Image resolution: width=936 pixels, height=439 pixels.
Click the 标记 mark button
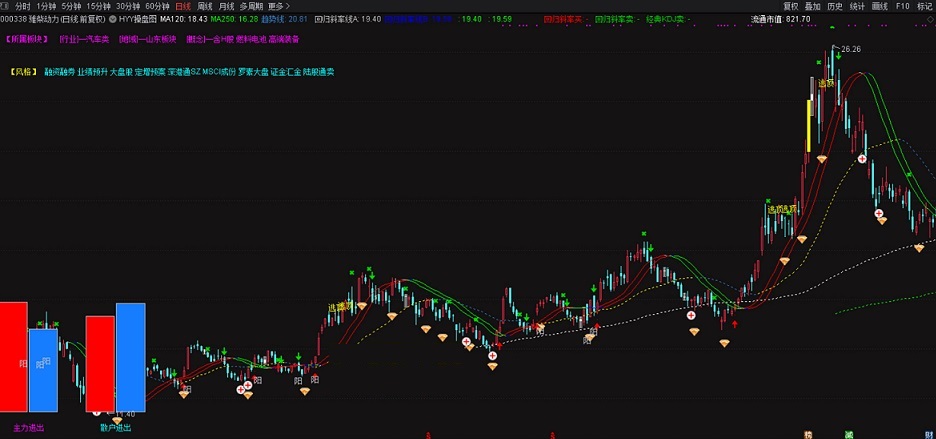pos(924,7)
